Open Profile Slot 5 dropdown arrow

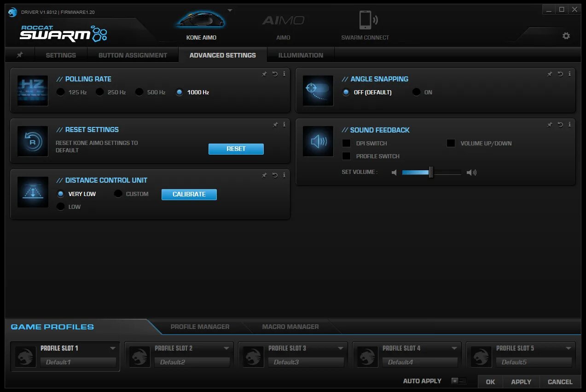click(569, 348)
